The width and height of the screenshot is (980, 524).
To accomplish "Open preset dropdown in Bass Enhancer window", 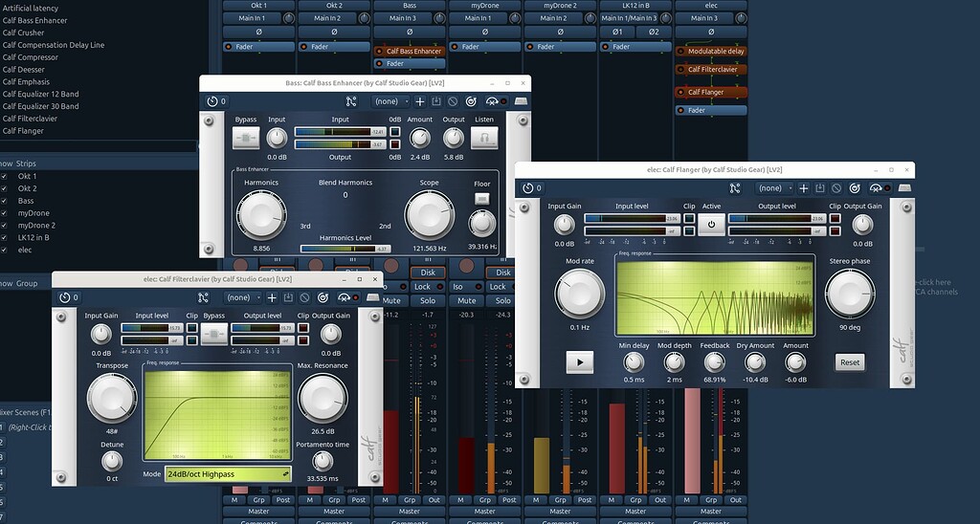I will pyautogui.click(x=390, y=101).
